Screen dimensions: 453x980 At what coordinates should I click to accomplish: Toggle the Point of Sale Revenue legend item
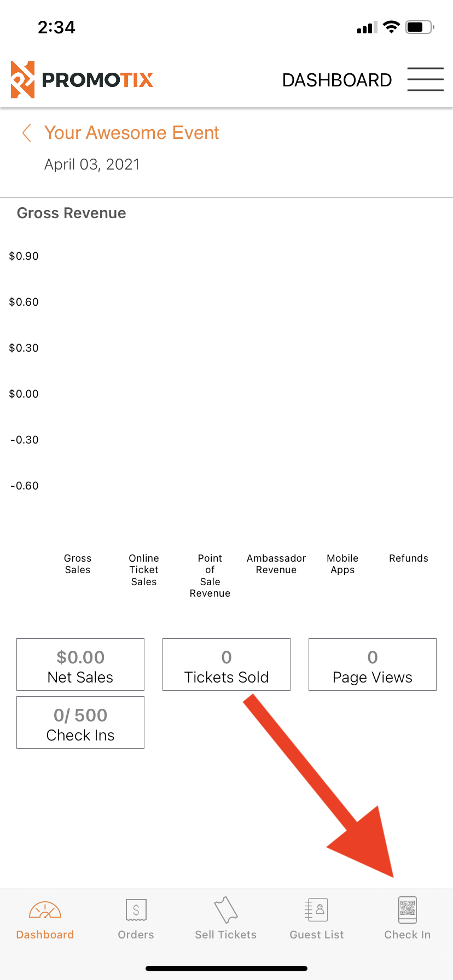tap(210, 575)
